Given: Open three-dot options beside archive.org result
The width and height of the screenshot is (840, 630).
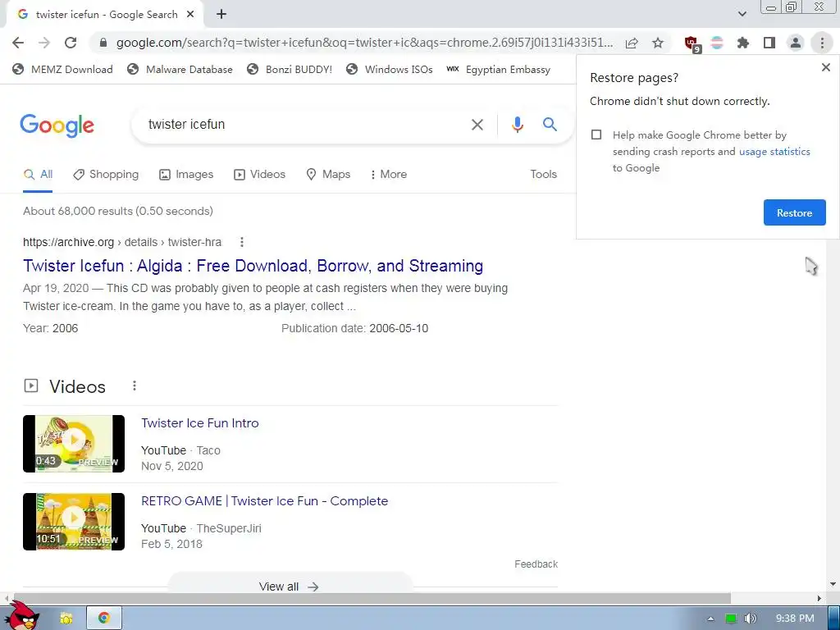Looking at the screenshot, I should [x=242, y=242].
